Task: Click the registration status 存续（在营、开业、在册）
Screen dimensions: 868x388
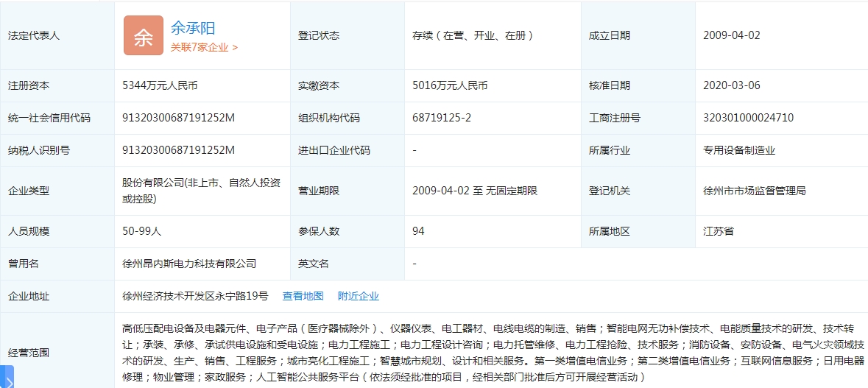Action: [x=473, y=35]
